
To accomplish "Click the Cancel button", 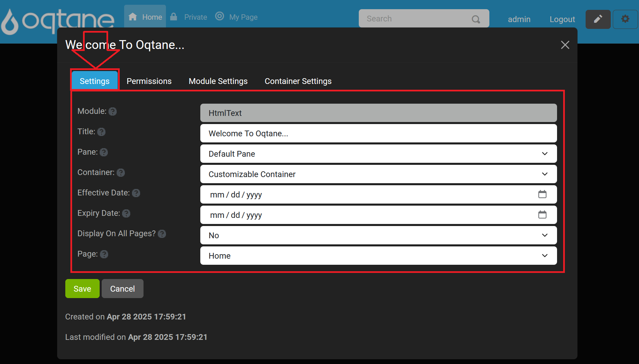I will pyautogui.click(x=122, y=289).
